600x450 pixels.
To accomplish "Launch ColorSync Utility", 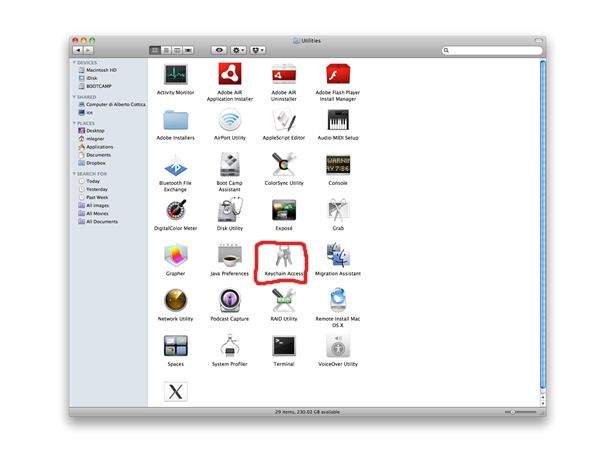I will [x=284, y=165].
